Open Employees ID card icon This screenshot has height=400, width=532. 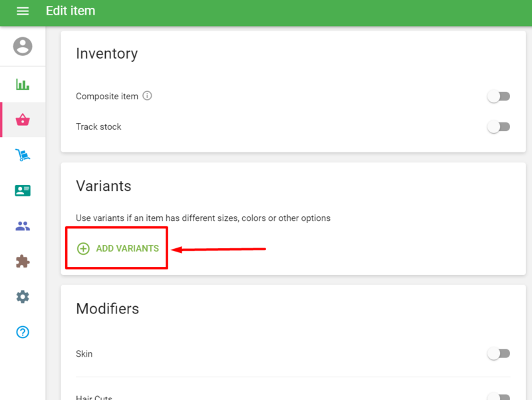coord(23,190)
